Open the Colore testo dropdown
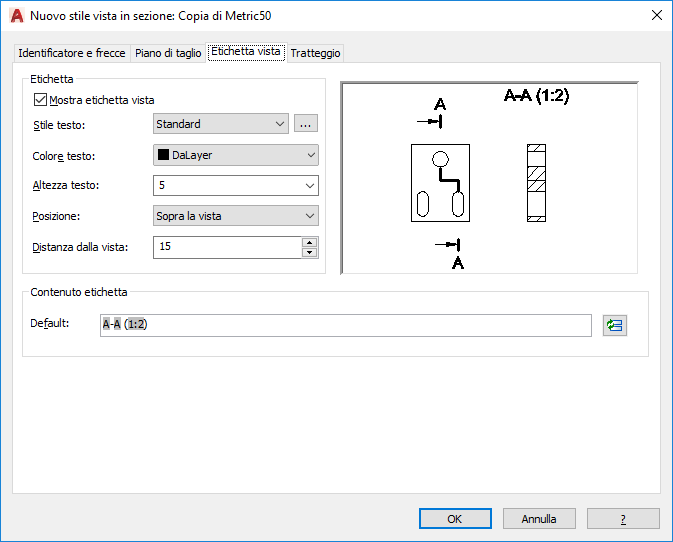The image size is (673, 542). pos(310,155)
